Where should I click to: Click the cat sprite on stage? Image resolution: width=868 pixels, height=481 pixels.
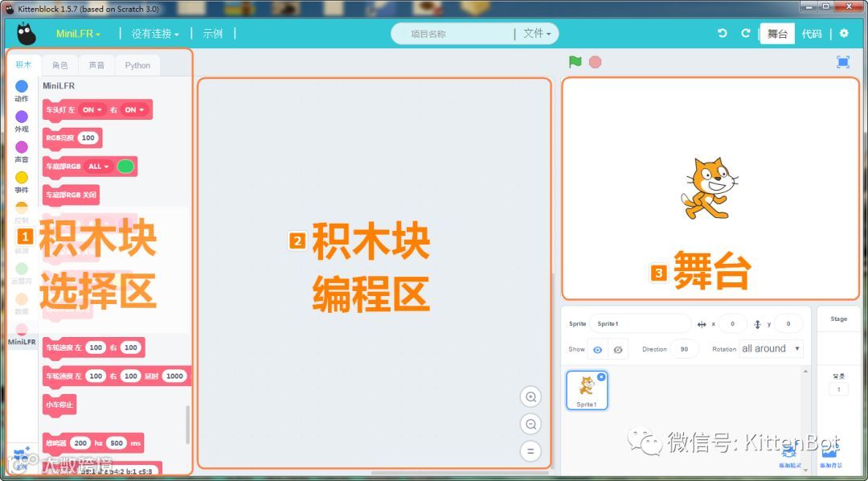710,188
